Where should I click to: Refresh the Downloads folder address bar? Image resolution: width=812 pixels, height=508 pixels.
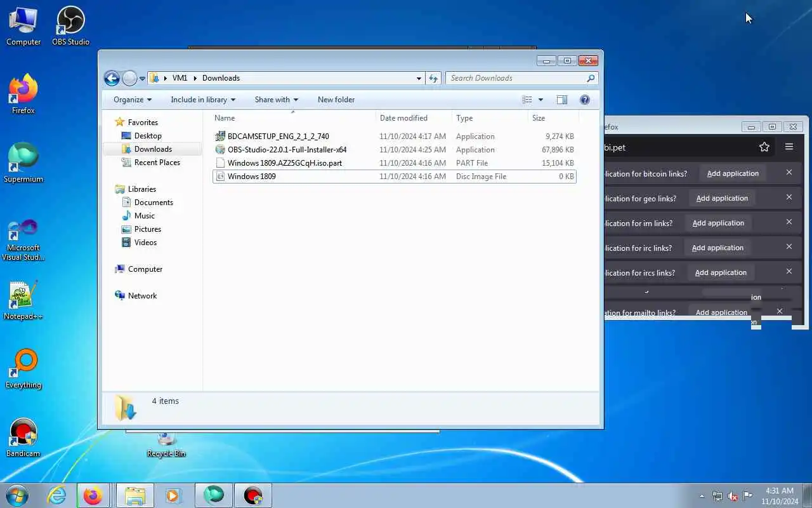point(433,78)
